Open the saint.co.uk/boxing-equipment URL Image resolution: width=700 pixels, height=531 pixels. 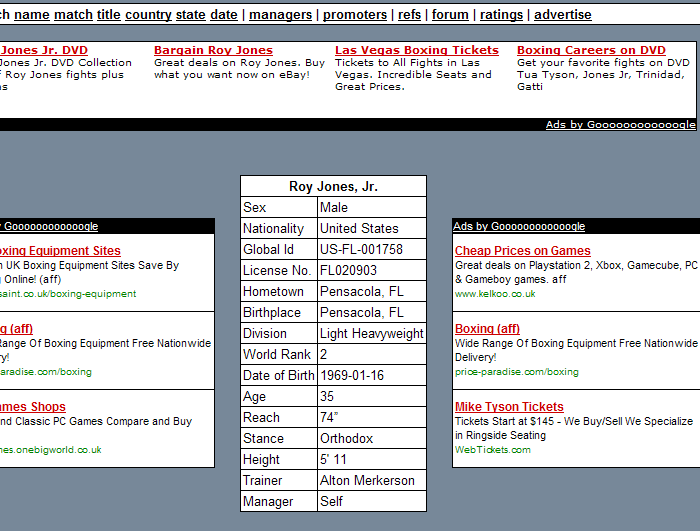point(68,294)
